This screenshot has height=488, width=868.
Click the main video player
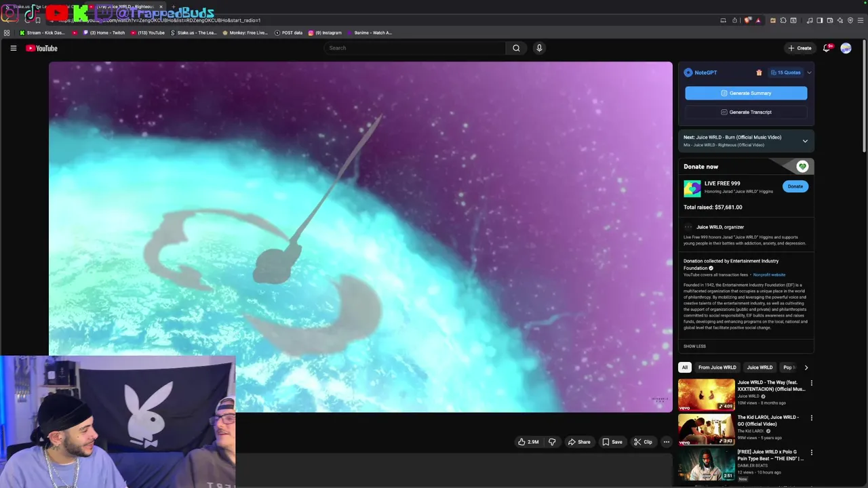coord(361,237)
